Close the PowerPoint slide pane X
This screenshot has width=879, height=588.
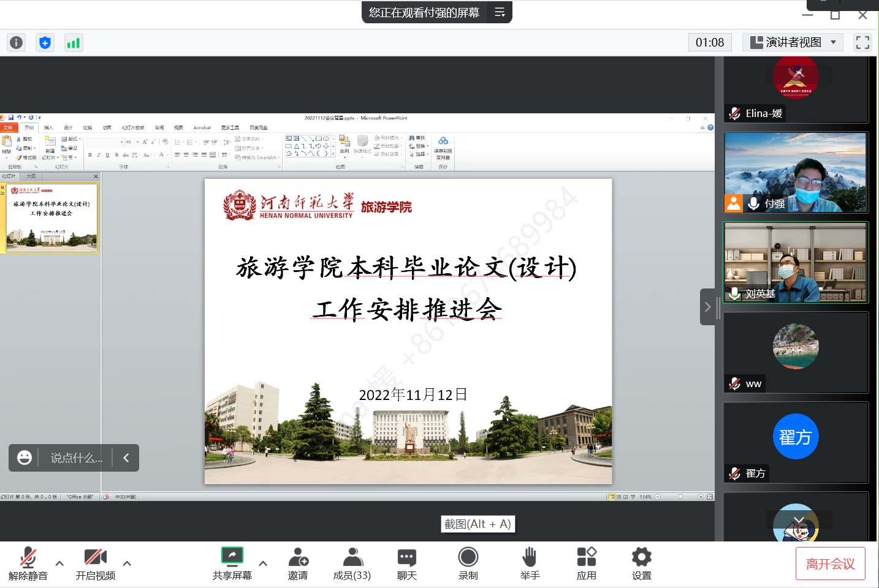click(x=96, y=176)
